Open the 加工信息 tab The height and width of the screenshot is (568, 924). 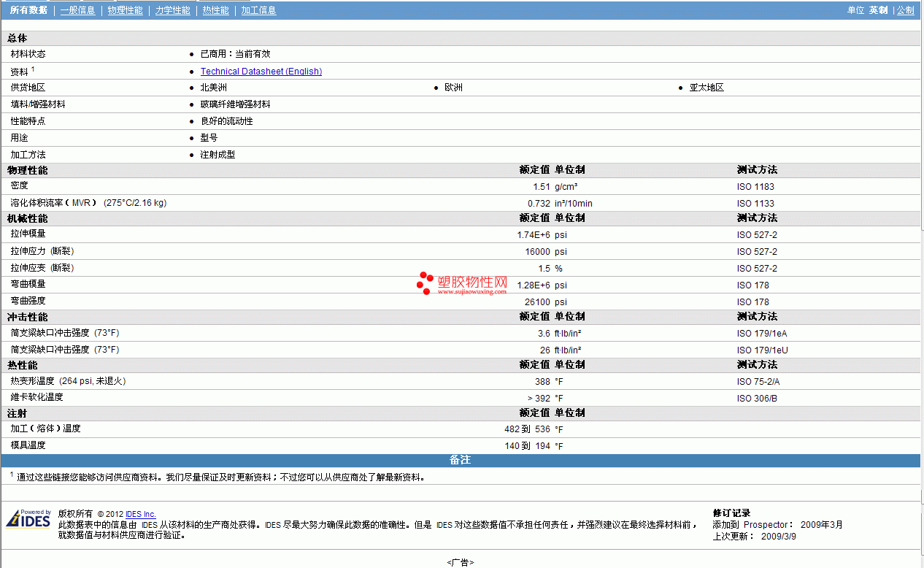click(x=258, y=10)
